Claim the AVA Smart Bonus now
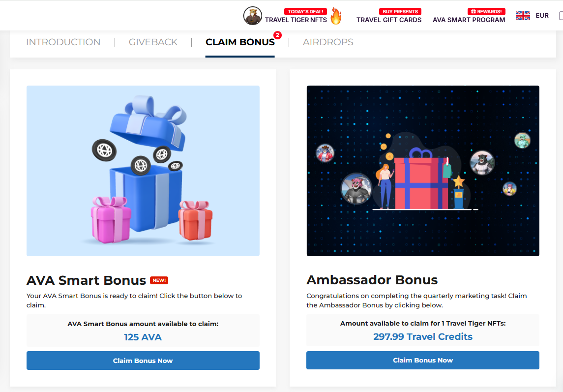 pos(143,361)
